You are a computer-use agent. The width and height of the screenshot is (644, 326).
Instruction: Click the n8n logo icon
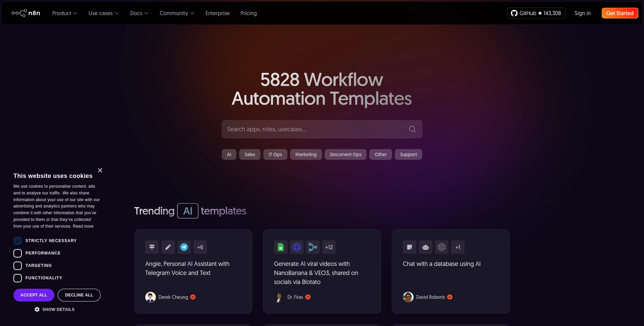(x=19, y=13)
